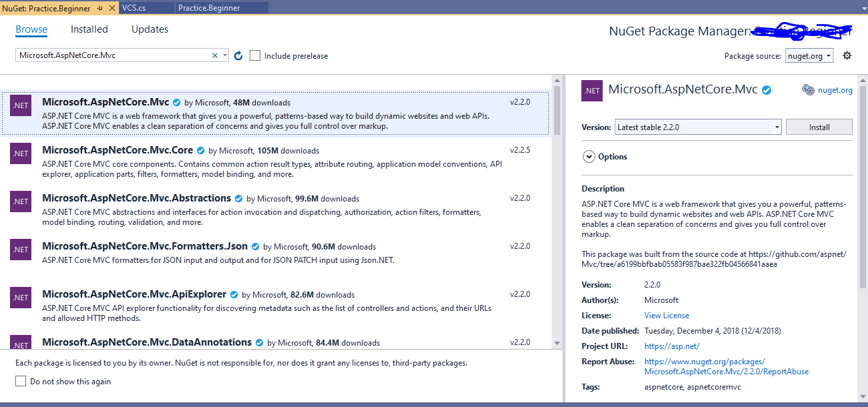Click verified badge beside Mvc.DataAnnotations
Screen dimensions: 868x407
259,343
